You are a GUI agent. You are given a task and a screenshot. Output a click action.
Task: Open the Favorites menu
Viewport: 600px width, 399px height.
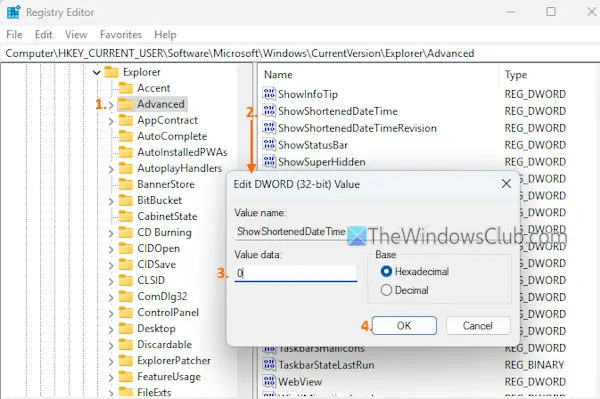(x=121, y=34)
